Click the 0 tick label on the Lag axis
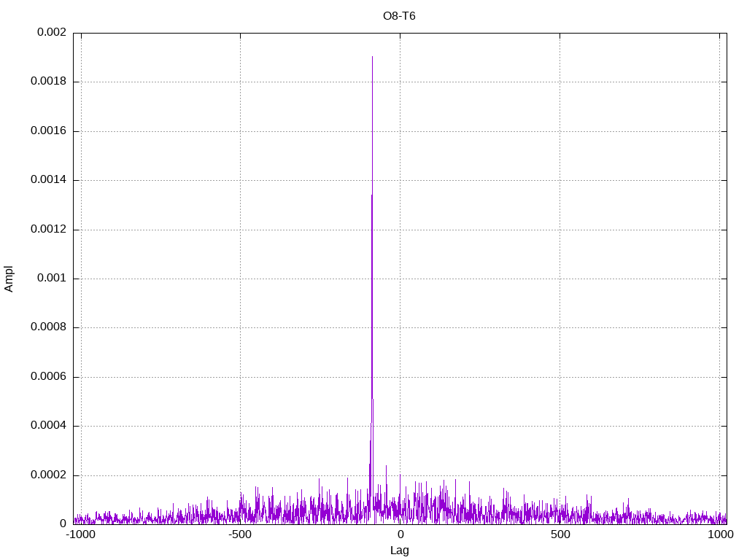Image resolution: width=747 pixels, height=560 pixels. click(400, 534)
